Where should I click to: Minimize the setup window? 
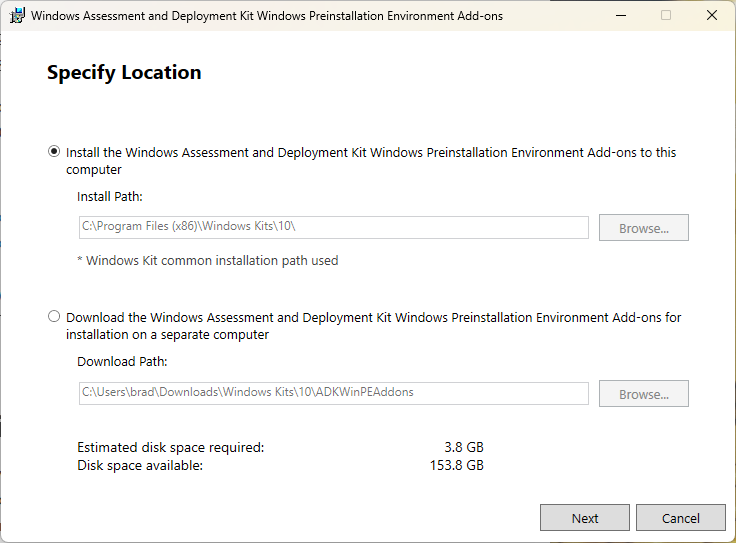pyautogui.click(x=621, y=15)
